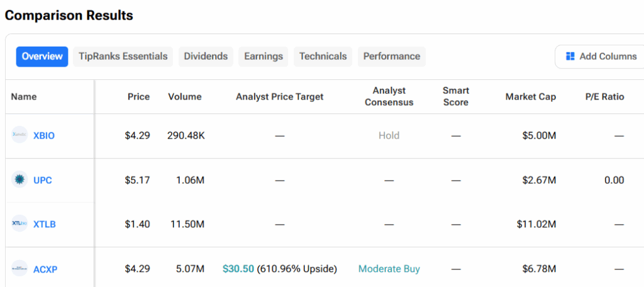Open the ACXP ticker link

click(45, 269)
